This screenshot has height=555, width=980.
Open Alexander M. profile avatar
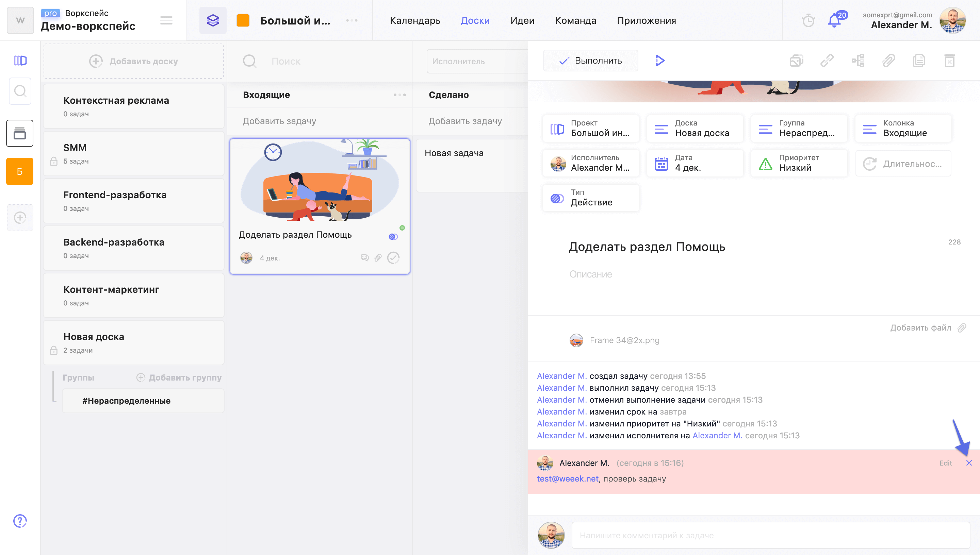click(x=952, y=20)
